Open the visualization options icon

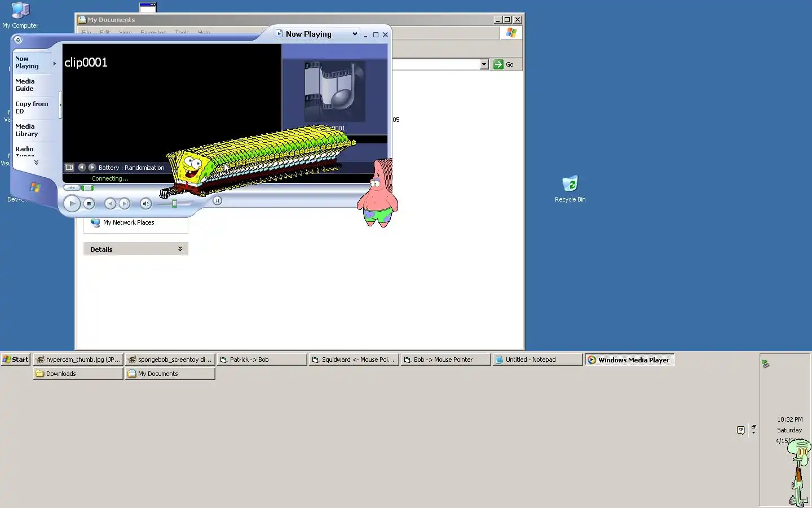(x=69, y=167)
